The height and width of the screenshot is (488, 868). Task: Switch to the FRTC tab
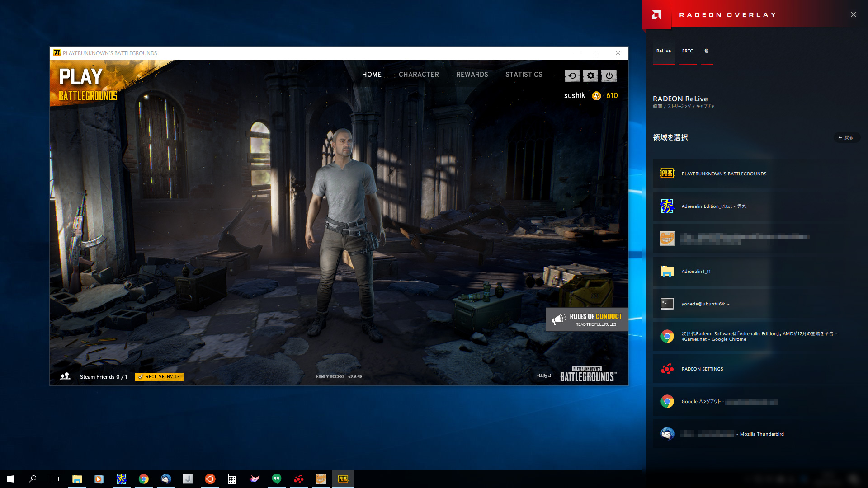tap(687, 51)
